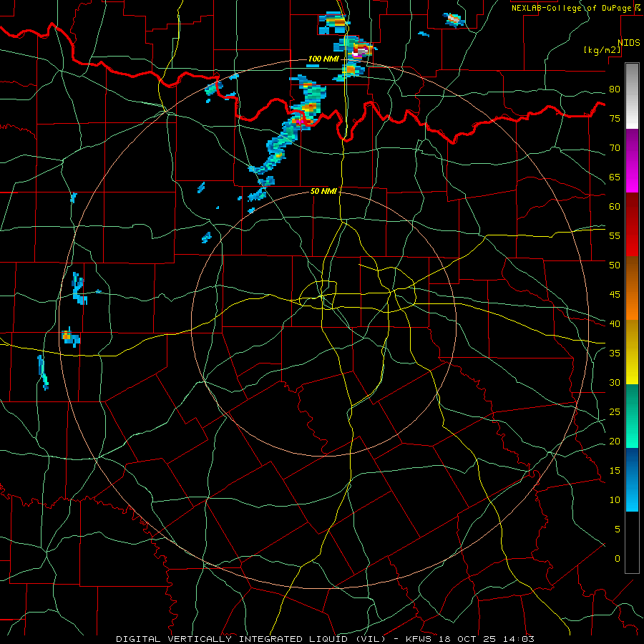Click the color scale value 40

615,323
